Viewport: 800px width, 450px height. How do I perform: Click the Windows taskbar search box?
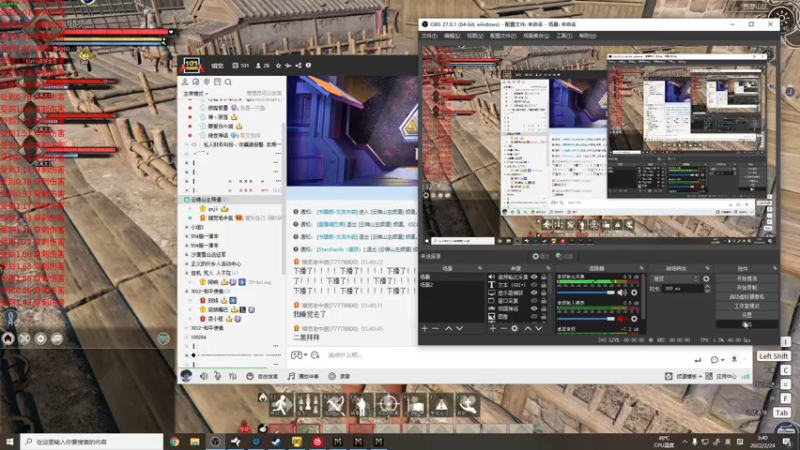(x=92, y=441)
